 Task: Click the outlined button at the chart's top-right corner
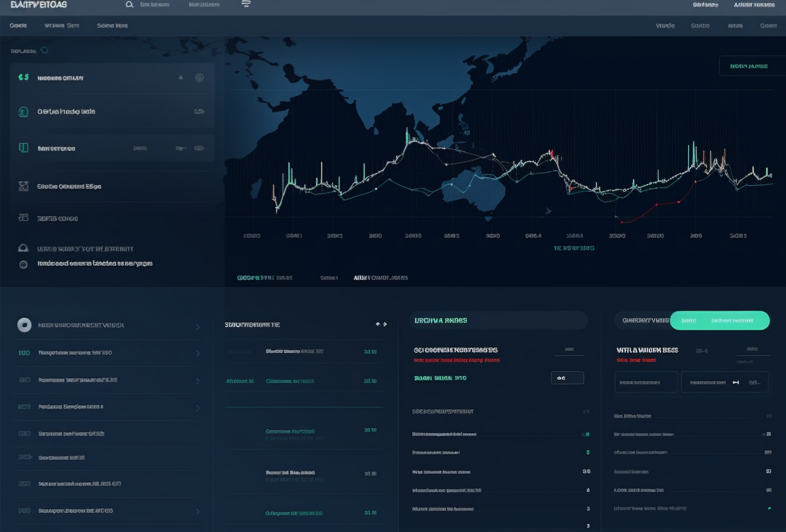pyautogui.click(x=750, y=66)
